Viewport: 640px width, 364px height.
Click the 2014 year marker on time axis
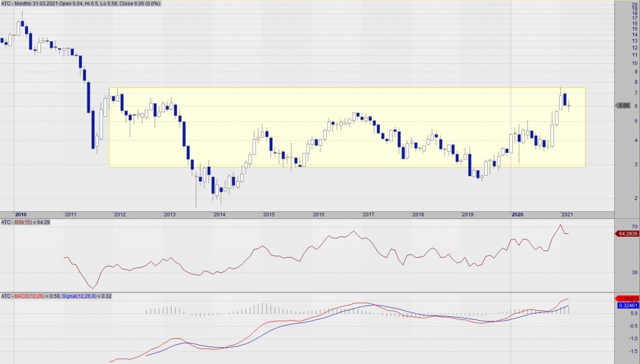pyautogui.click(x=219, y=215)
